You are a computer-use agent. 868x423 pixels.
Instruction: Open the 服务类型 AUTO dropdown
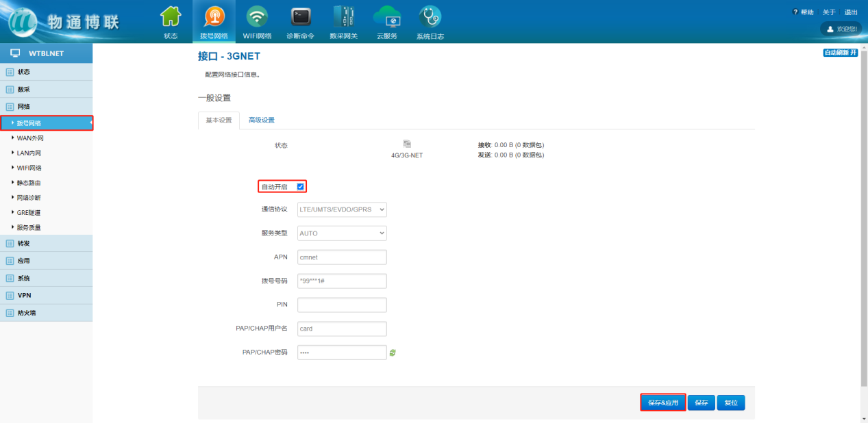click(342, 233)
